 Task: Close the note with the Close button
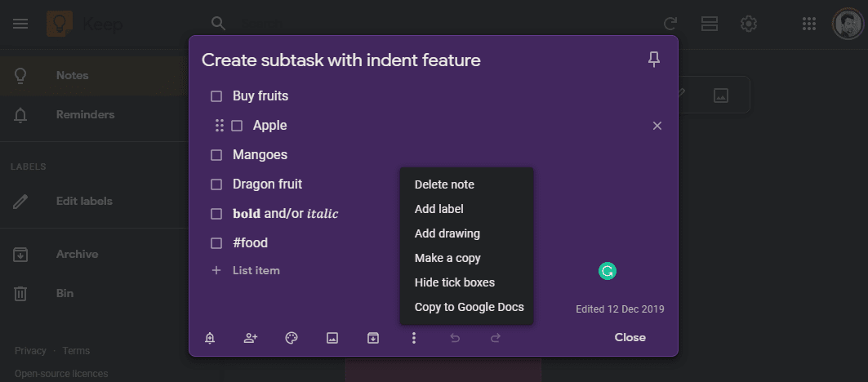(x=630, y=338)
